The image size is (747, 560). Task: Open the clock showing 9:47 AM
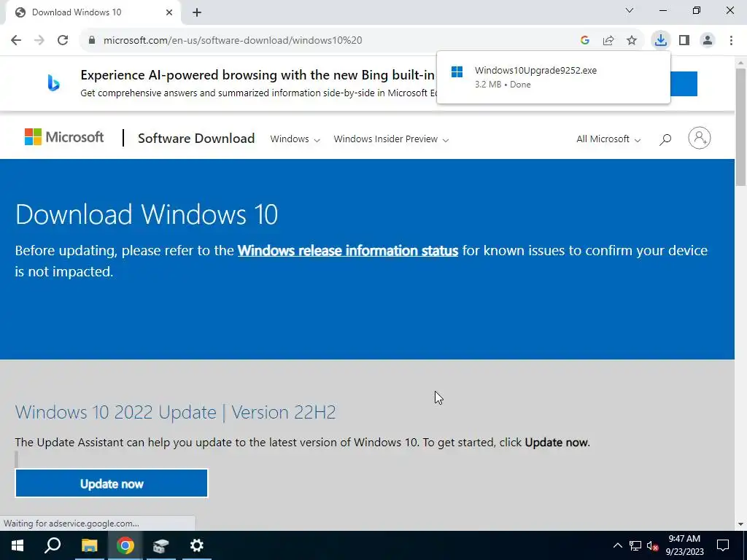(x=684, y=545)
